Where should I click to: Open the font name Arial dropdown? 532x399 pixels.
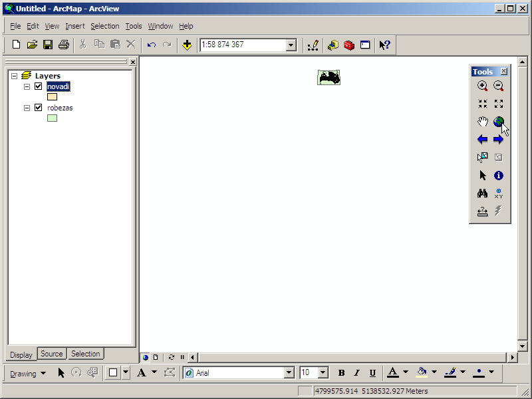[x=289, y=372]
